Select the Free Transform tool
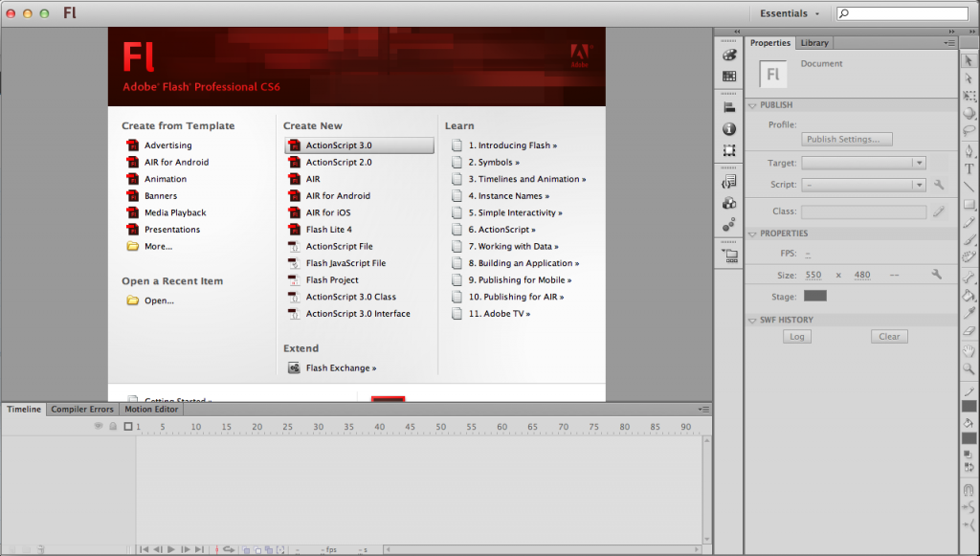 969,96
